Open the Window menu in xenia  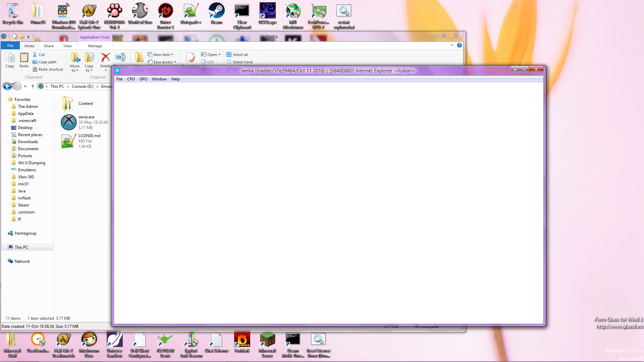[159, 79]
